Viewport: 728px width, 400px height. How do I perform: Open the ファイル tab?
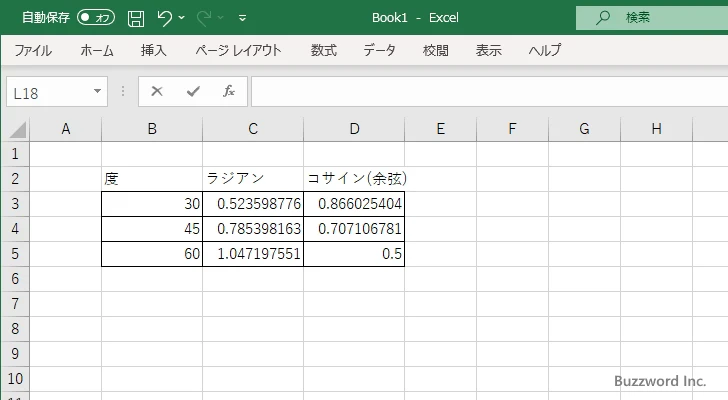(33, 50)
